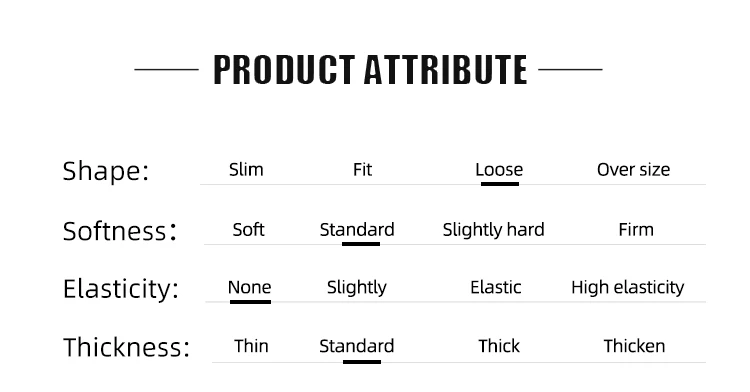Select the Slim shape option
750x392 pixels.
[x=246, y=170]
